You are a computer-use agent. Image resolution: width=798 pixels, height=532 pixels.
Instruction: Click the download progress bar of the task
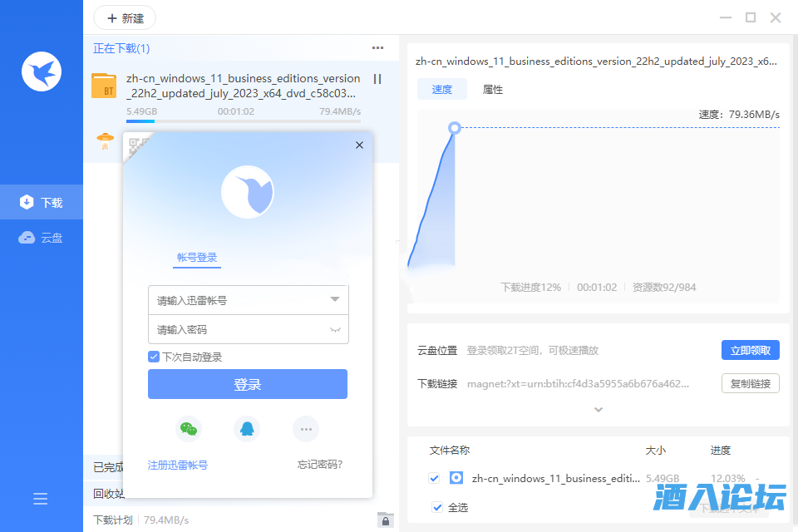[x=244, y=121]
